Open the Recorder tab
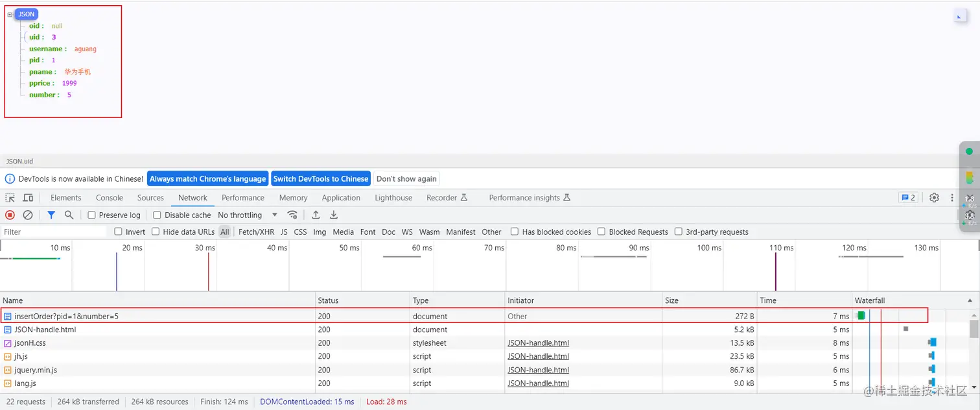 click(x=447, y=198)
